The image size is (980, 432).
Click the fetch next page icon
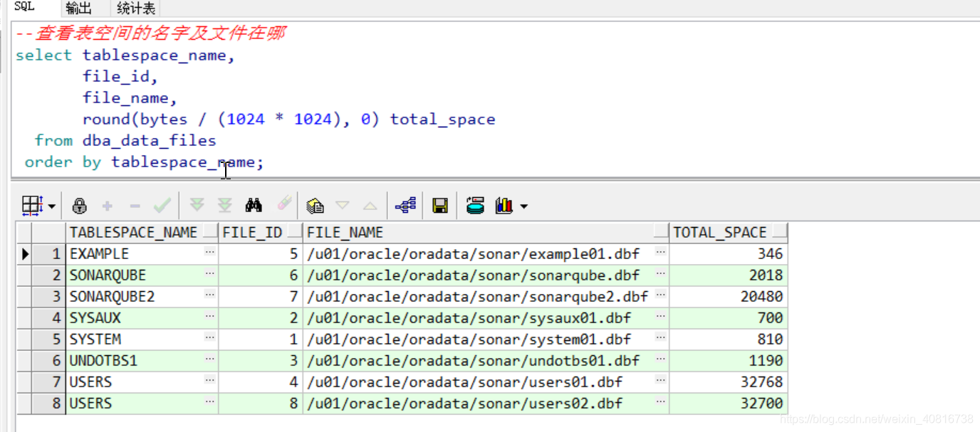197,206
